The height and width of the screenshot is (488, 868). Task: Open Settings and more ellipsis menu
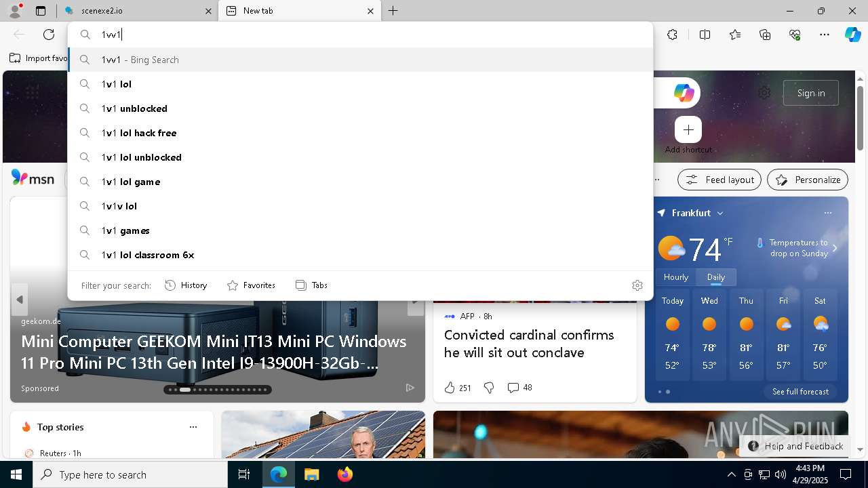coord(825,35)
